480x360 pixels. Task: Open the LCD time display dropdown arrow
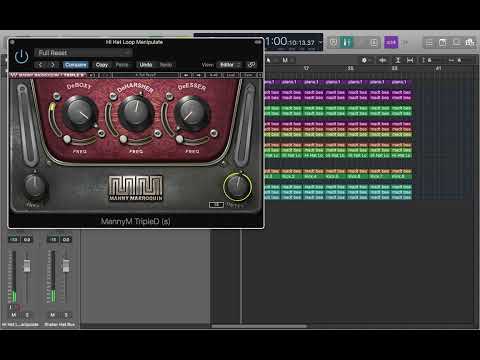(320, 42)
